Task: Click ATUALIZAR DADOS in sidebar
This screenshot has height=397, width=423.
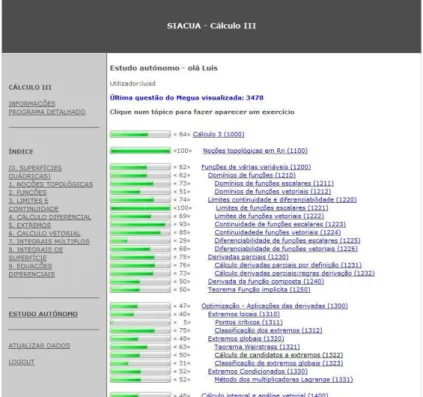Action: click(39, 346)
